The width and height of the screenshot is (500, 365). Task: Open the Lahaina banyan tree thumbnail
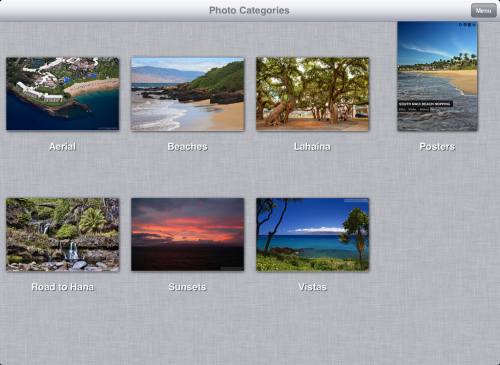tap(312, 94)
